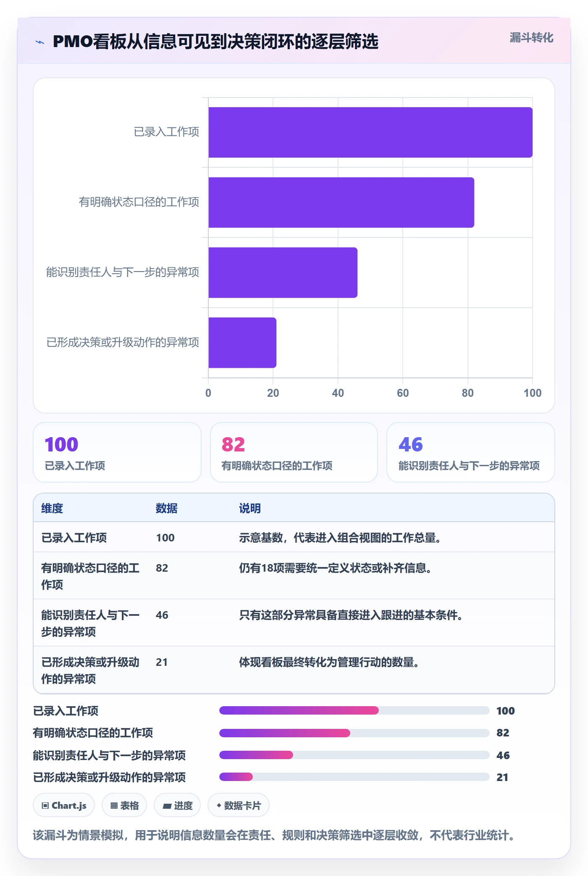Click table cell 已录入工作项
Image resolution: width=588 pixels, height=876 pixels.
pos(74,538)
